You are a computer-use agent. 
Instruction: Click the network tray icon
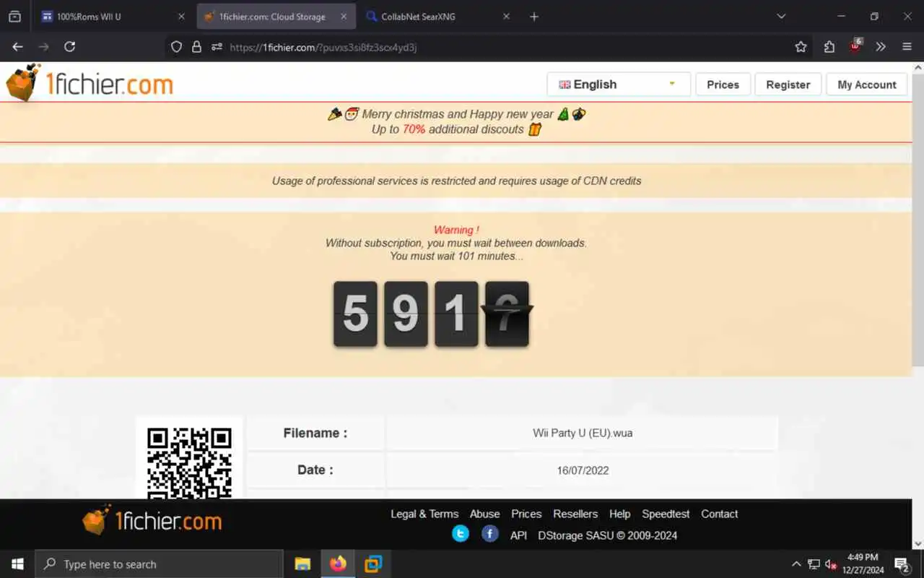pyautogui.click(x=814, y=564)
